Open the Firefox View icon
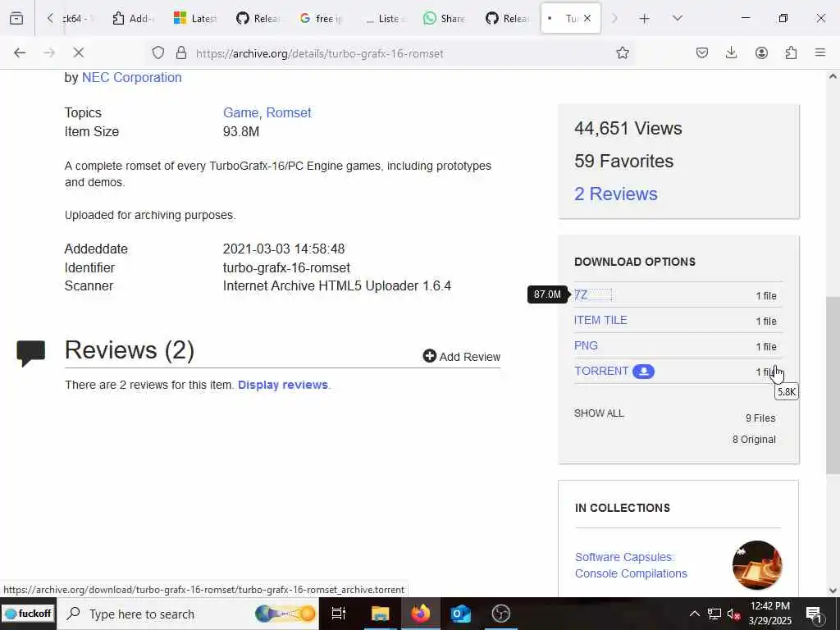The width and height of the screenshot is (840, 630). [x=16, y=18]
